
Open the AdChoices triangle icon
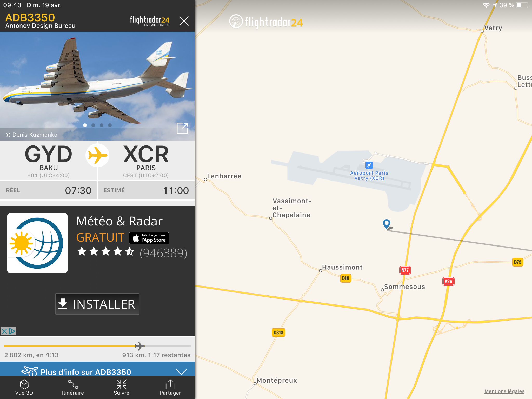point(12,331)
